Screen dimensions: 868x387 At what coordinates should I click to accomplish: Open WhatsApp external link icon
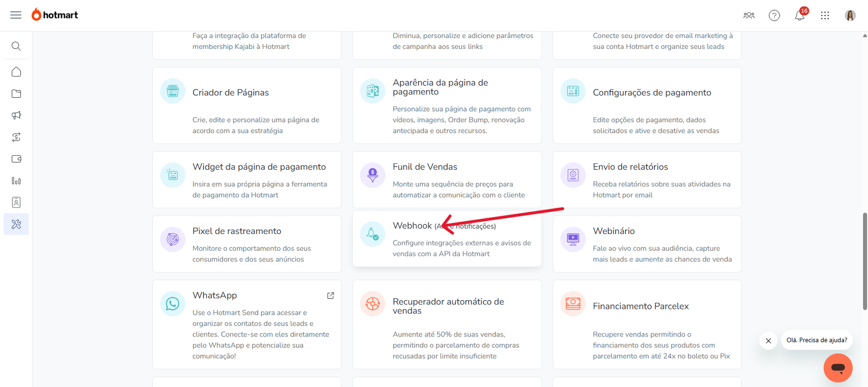[x=330, y=296]
